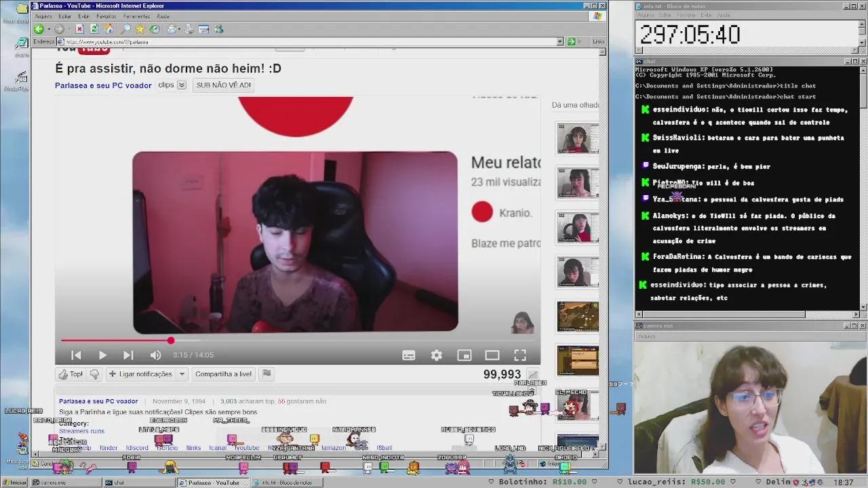Viewport: 868px width, 488px height.
Task: Click SUB NÃO VÊ AD! button
Action: [x=223, y=85]
